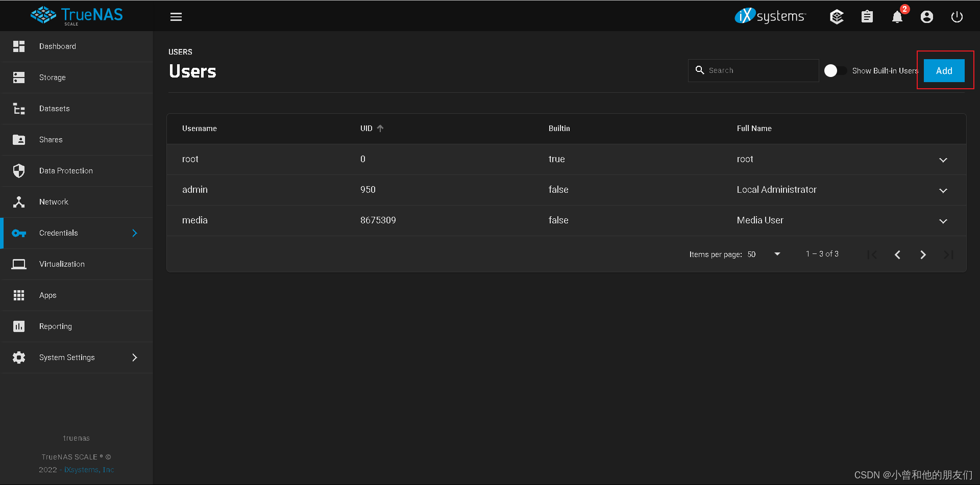Open the Jobs clipboard icon
This screenshot has width=980, height=485.
click(x=867, y=17)
